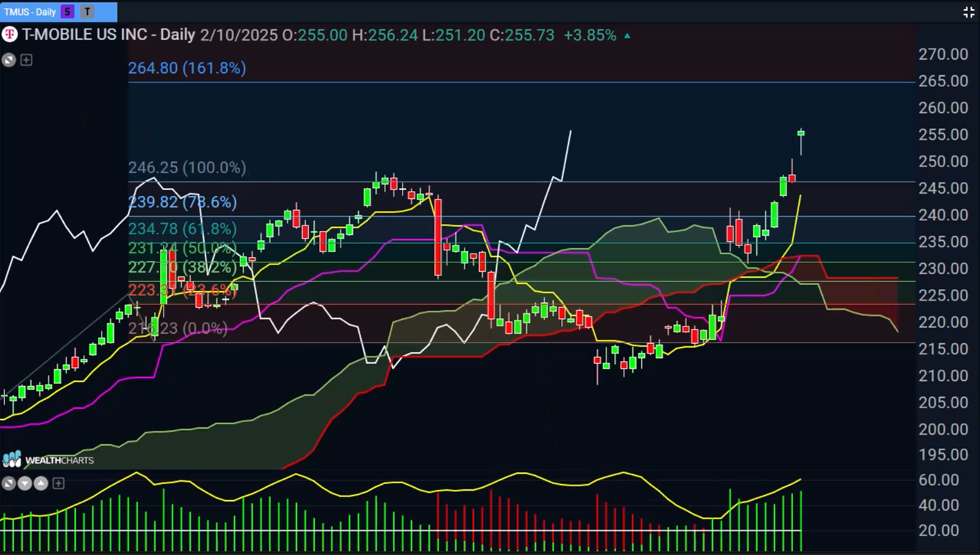
Task: Exit fullscreen with the collapse arrows icon
Action: click(x=969, y=12)
